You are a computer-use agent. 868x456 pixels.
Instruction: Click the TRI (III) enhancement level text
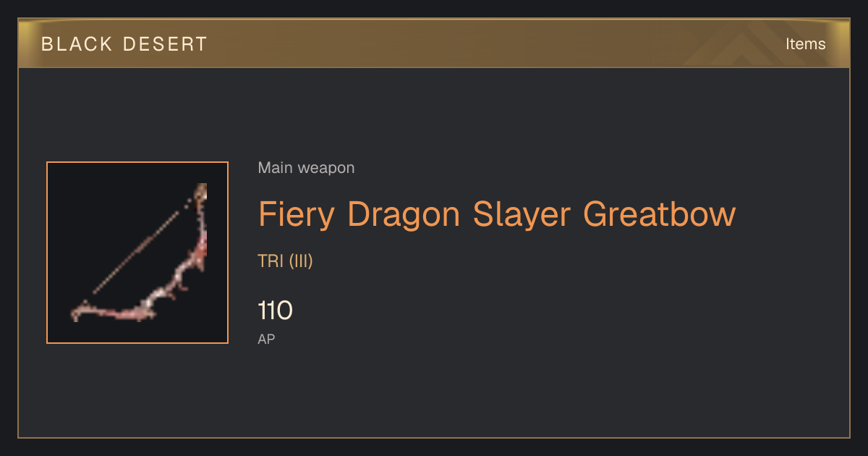(x=285, y=261)
